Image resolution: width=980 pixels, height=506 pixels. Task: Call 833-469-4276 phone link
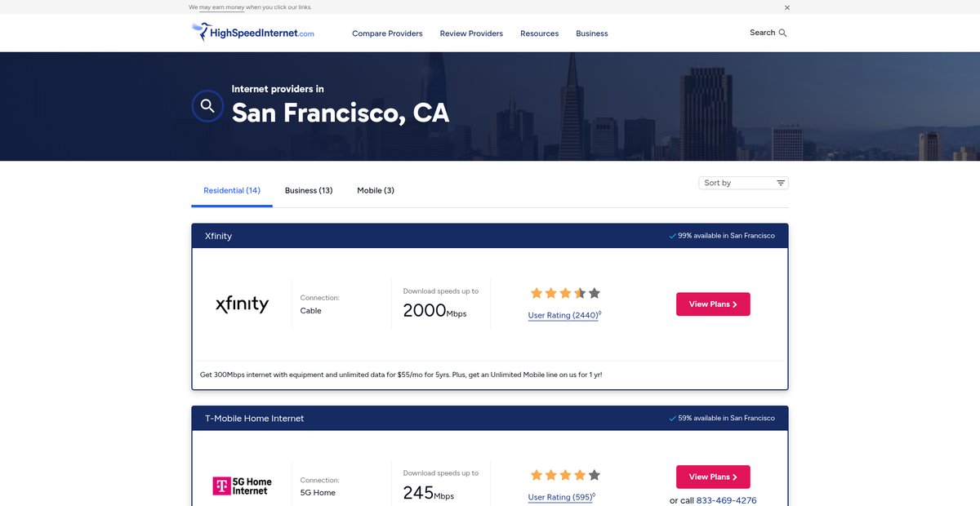[727, 500]
